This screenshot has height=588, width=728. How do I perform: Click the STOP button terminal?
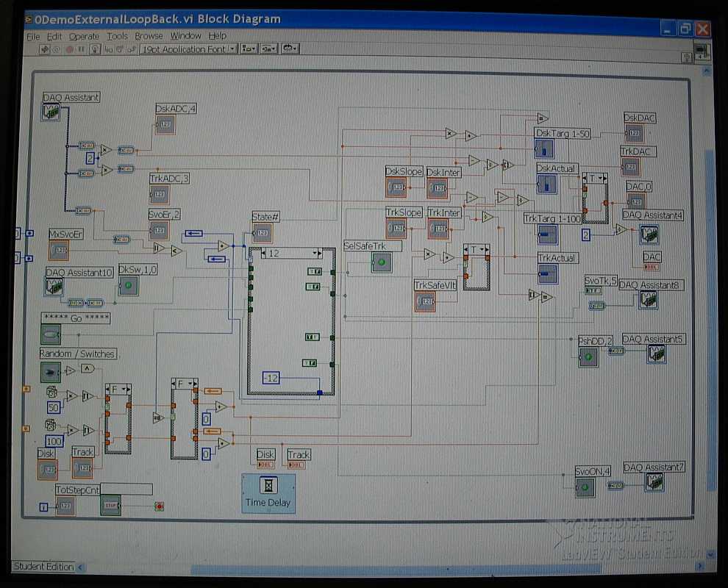(110, 506)
